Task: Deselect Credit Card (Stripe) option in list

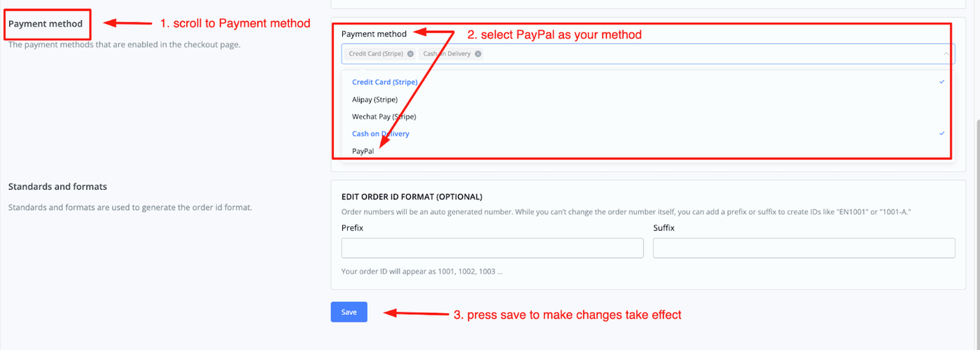Action: [384, 82]
